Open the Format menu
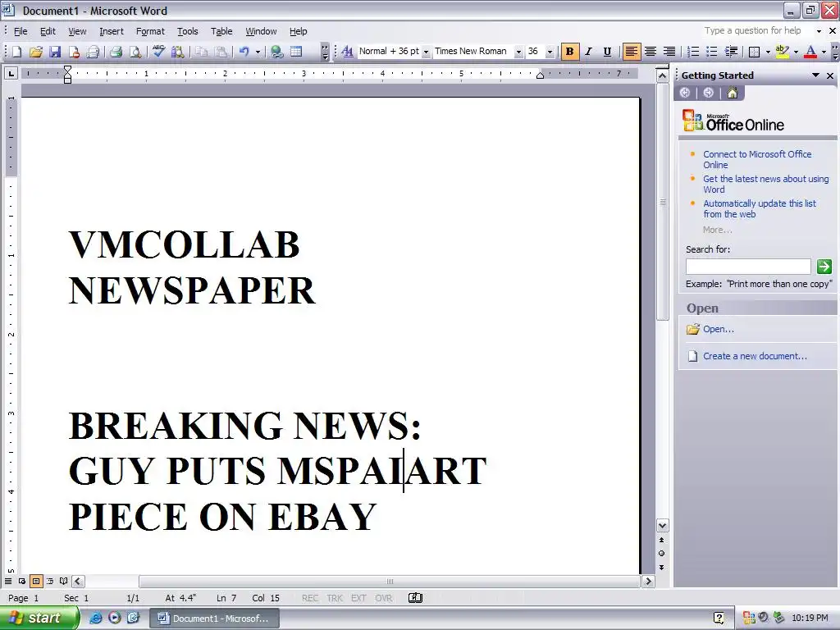840x630 pixels. coord(150,31)
